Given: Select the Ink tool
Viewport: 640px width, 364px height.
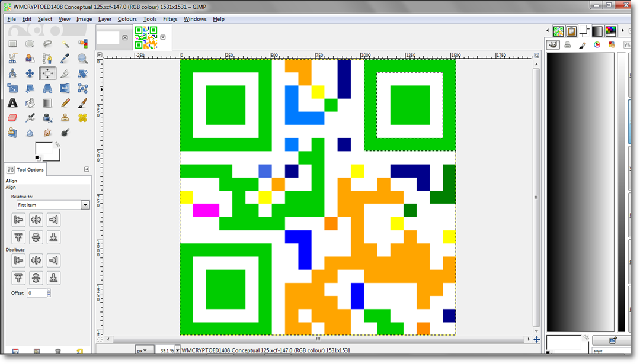Looking at the screenshot, I should (47, 118).
